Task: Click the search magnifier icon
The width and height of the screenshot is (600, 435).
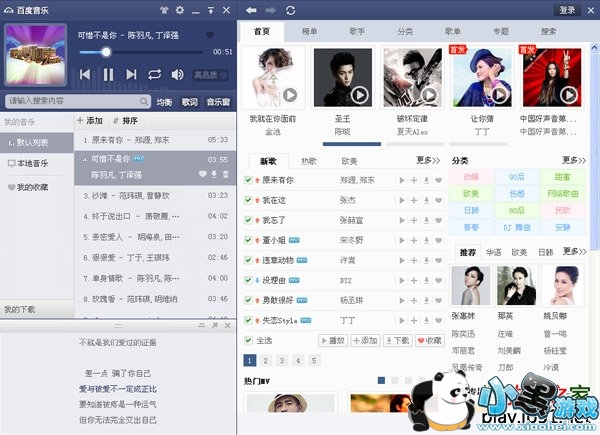Action: 143,101
